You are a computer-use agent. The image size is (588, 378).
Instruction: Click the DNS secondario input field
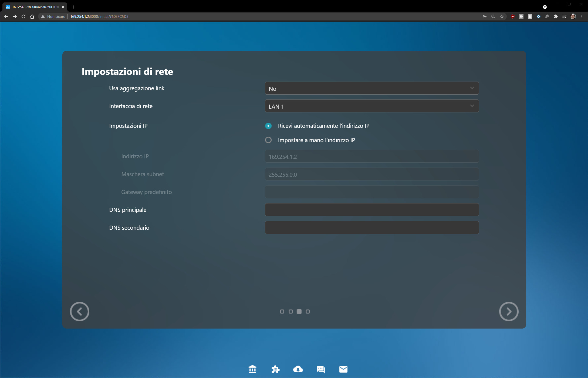tap(372, 228)
